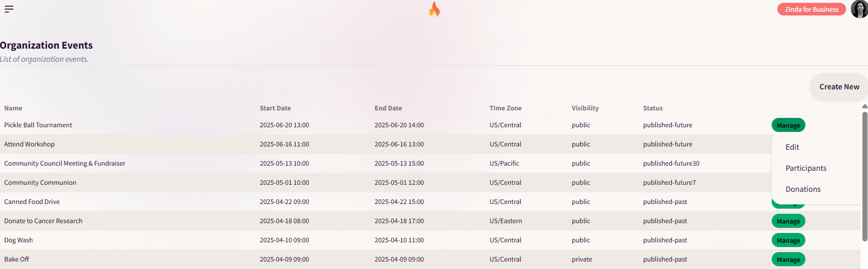Open the hamburger navigation menu
This screenshot has width=868, height=269.
[9, 9]
